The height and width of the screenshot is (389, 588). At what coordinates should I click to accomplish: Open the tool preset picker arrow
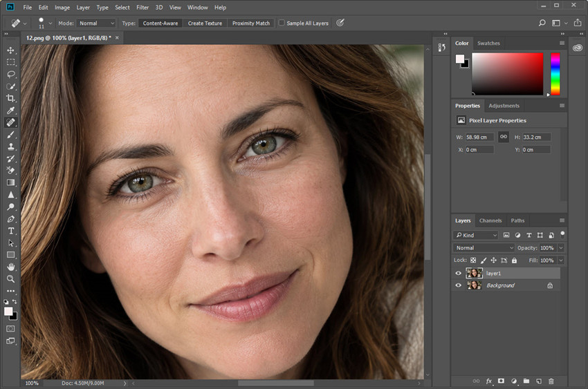[x=25, y=23]
